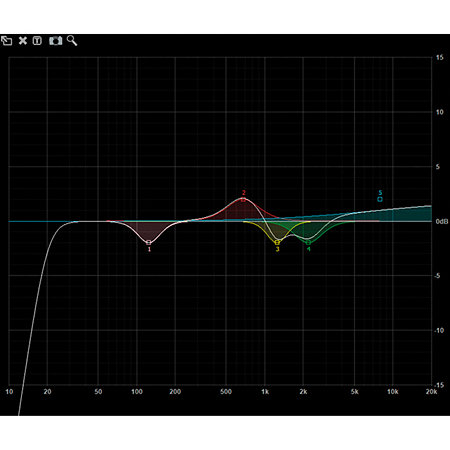Click the band 1 number label
The width and height of the screenshot is (450, 450).
pos(149,249)
